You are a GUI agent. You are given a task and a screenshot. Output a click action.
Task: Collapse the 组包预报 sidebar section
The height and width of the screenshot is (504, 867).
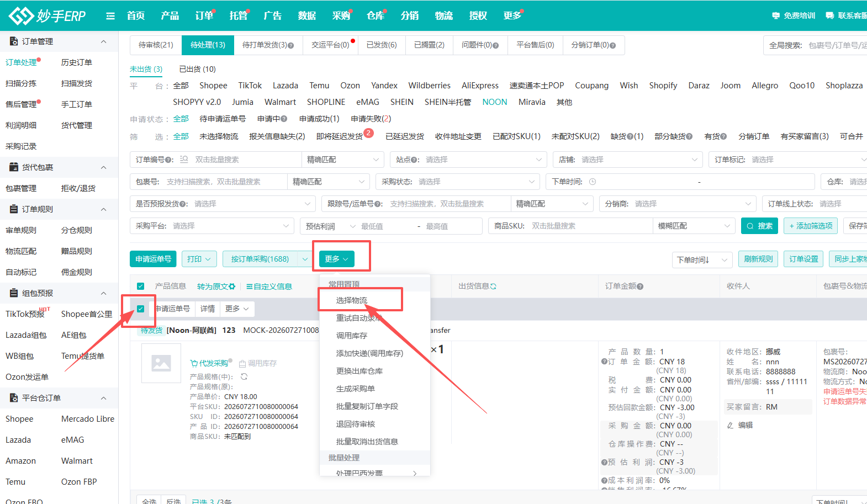point(103,293)
